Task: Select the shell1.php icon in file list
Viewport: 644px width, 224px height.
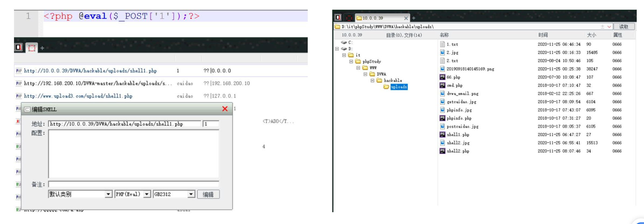Action: pyautogui.click(x=442, y=135)
